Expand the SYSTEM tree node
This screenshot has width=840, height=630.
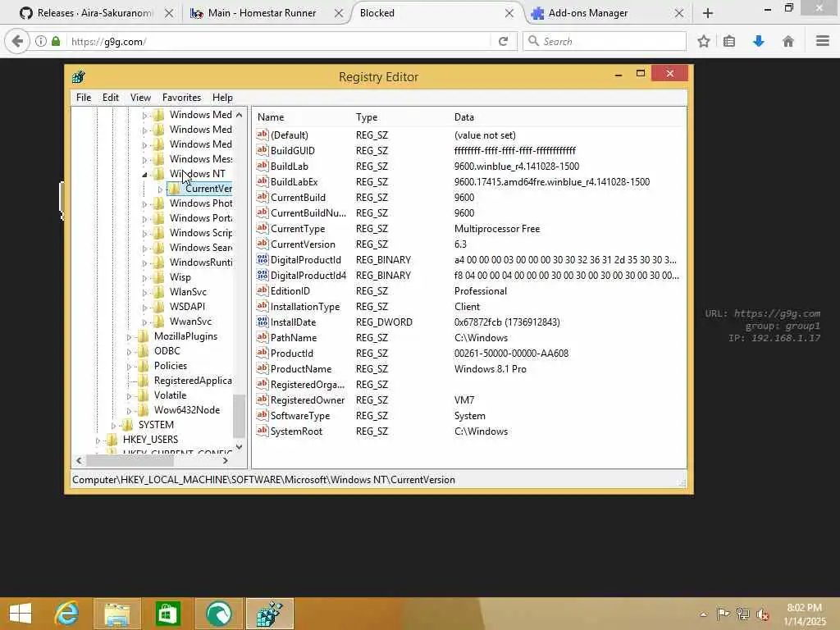[113, 426]
